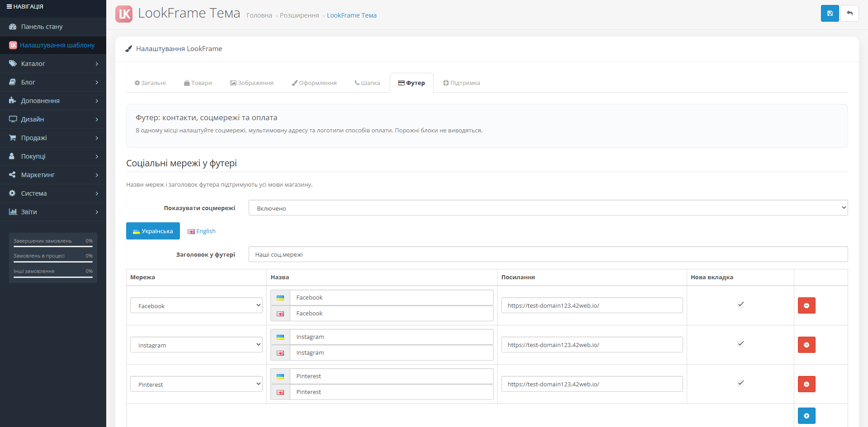Remove the Facebook row with red minus button
The height and width of the screenshot is (427, 868).
point(807,305)
